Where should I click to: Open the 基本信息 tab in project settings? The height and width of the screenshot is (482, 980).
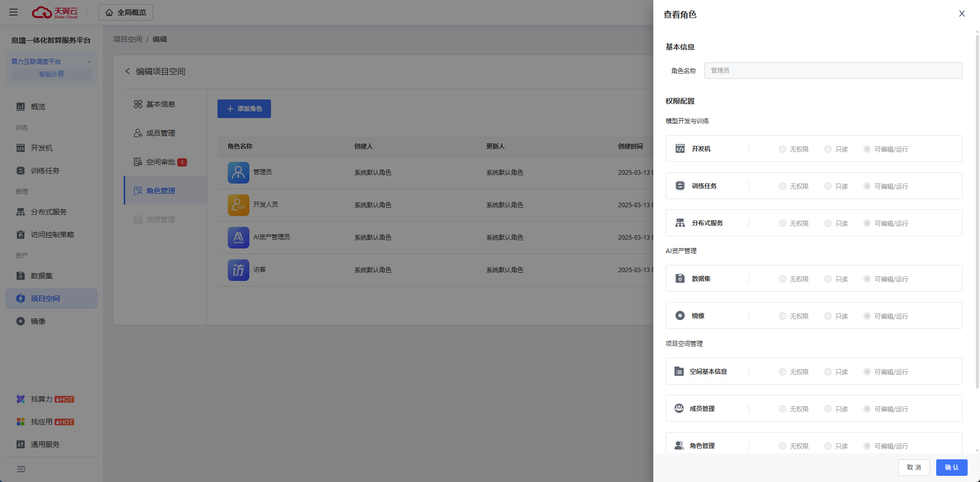tap(165, 104)
